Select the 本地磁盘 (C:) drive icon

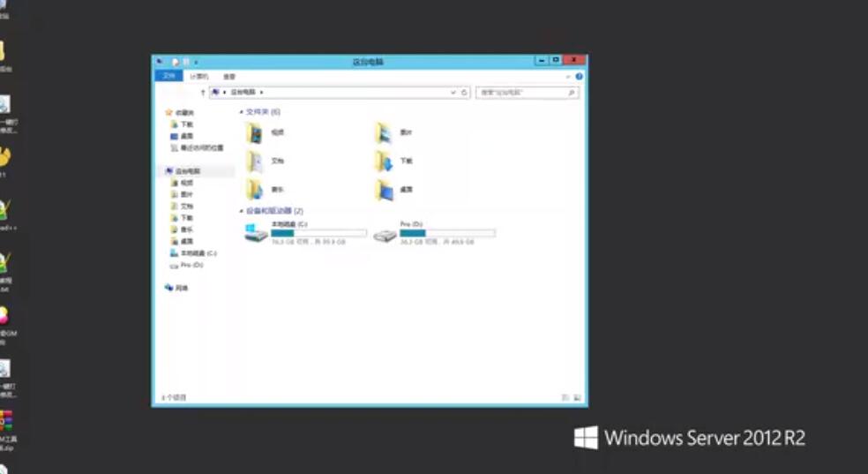pyautogui.click(x=257, y=233)
